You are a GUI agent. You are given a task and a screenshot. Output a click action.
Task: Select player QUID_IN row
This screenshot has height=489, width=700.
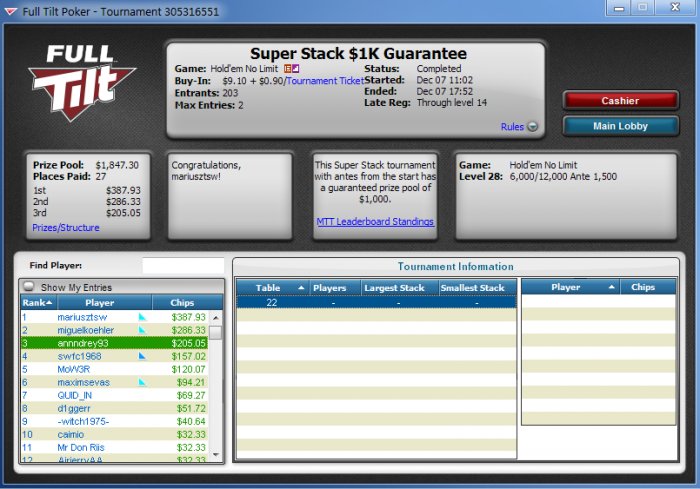[x=114, y=395]
